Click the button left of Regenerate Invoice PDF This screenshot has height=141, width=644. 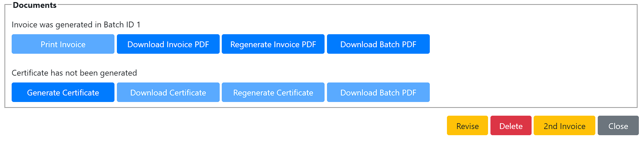point(168,44)
